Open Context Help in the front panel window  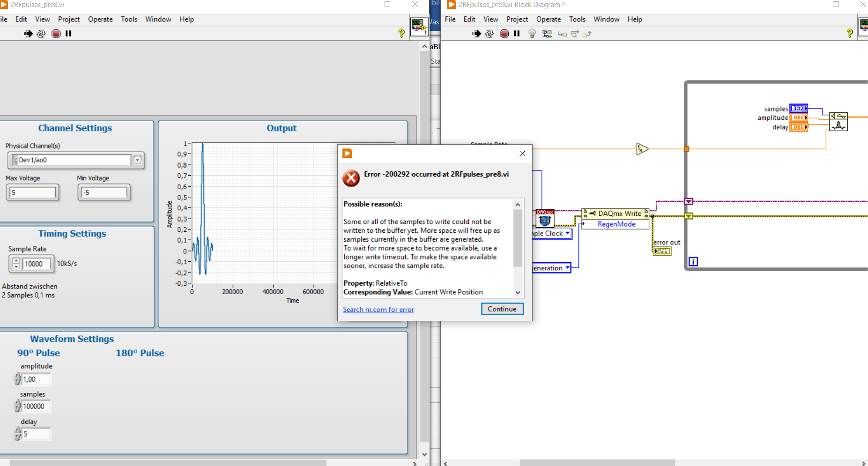[x=401, y=33]
